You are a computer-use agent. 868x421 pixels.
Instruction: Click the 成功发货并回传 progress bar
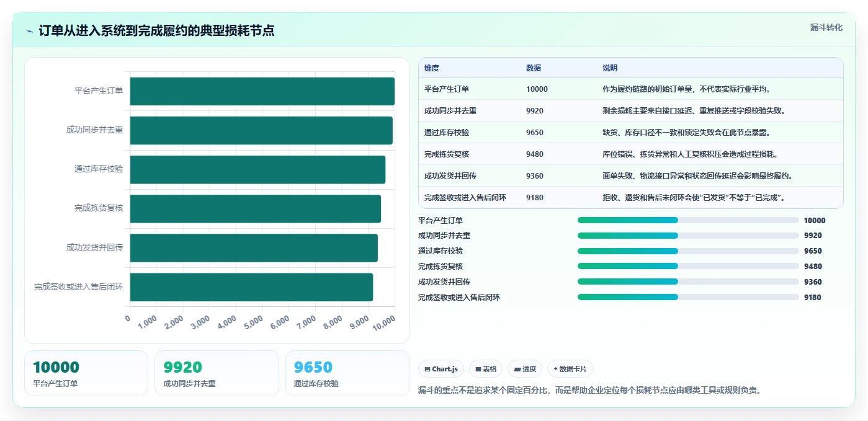[688, 281]
